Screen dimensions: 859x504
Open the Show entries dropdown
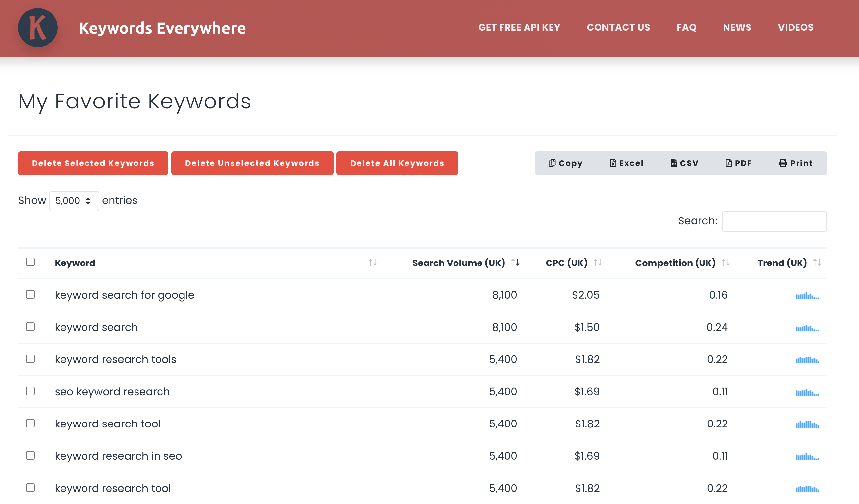74,201
